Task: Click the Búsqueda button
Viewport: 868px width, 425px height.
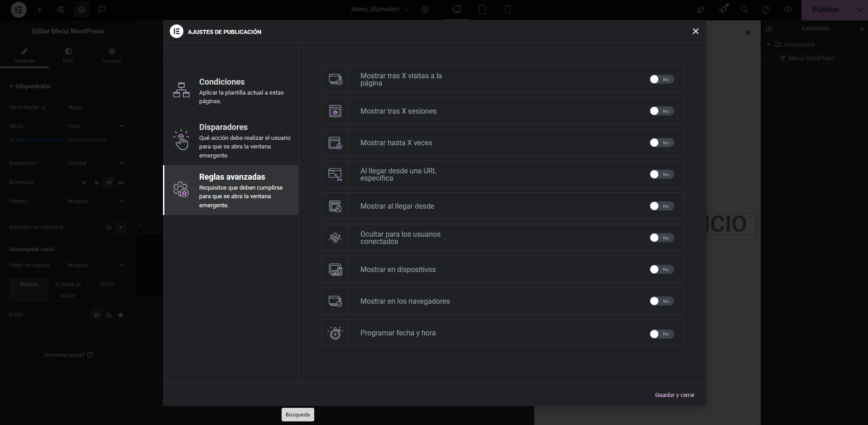Action: tap(298, 415)
